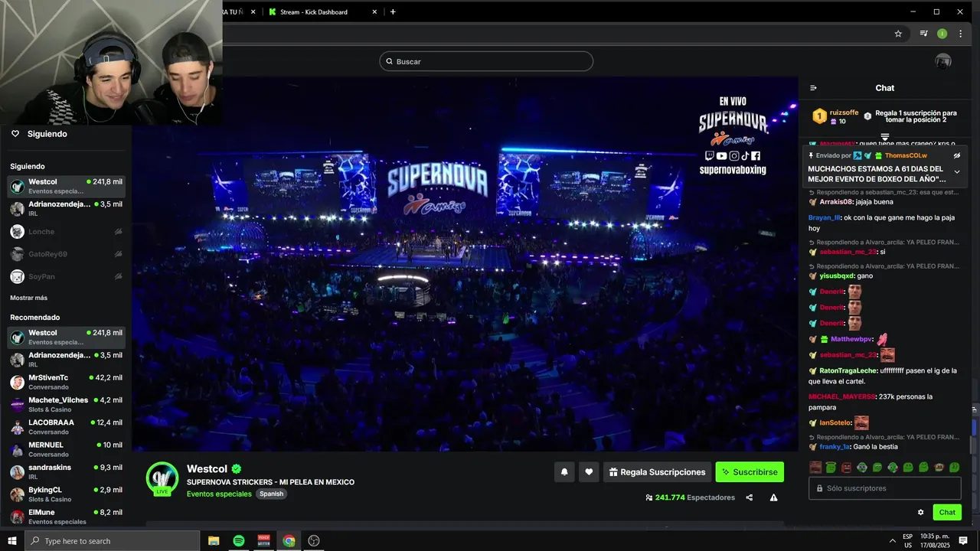Open sandraskins recommended channel
Viewport: 980px width, 551px height.
coord(67,471)
